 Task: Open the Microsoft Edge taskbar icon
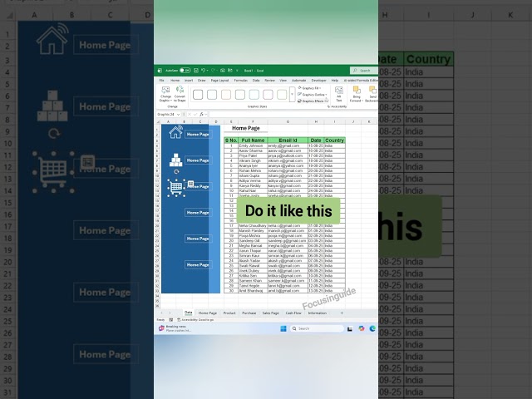coord(372,328)
